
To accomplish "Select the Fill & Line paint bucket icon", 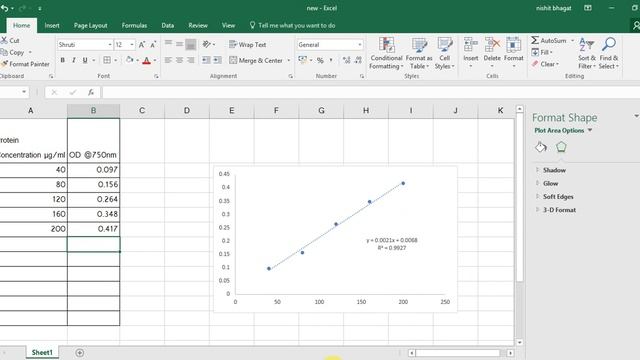I will tap(541, 147).
